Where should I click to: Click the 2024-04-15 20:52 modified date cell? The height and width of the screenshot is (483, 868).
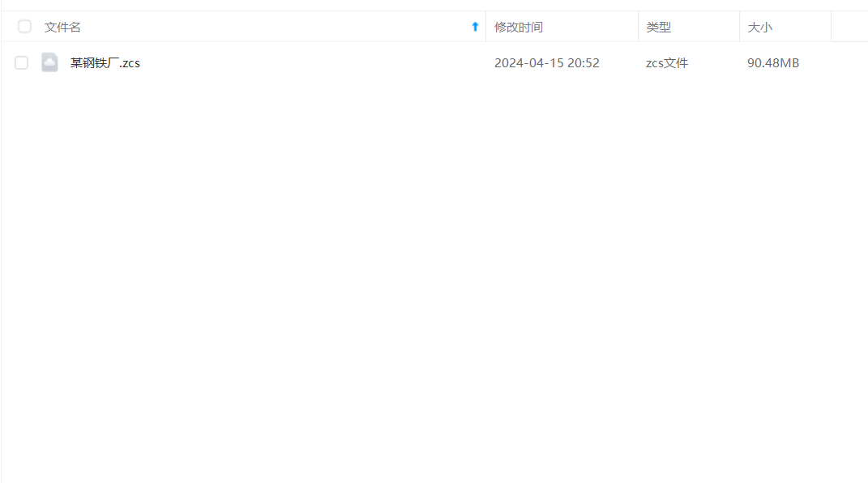[x=547, y=63]
